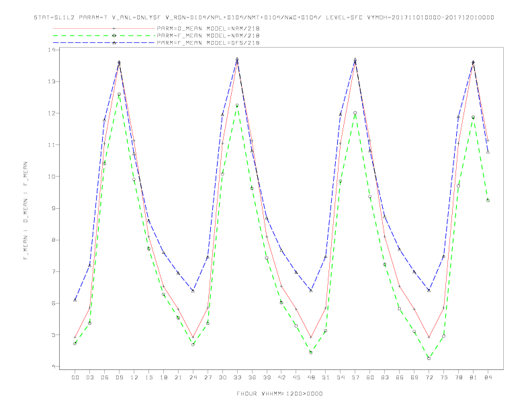Click x-axis forecast hour label 00
The image size is (532, 411).
coord(75,377)
